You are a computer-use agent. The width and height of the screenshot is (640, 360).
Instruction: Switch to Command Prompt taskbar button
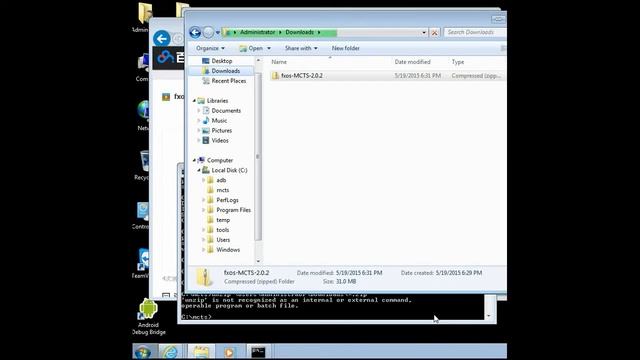[258, 352]
